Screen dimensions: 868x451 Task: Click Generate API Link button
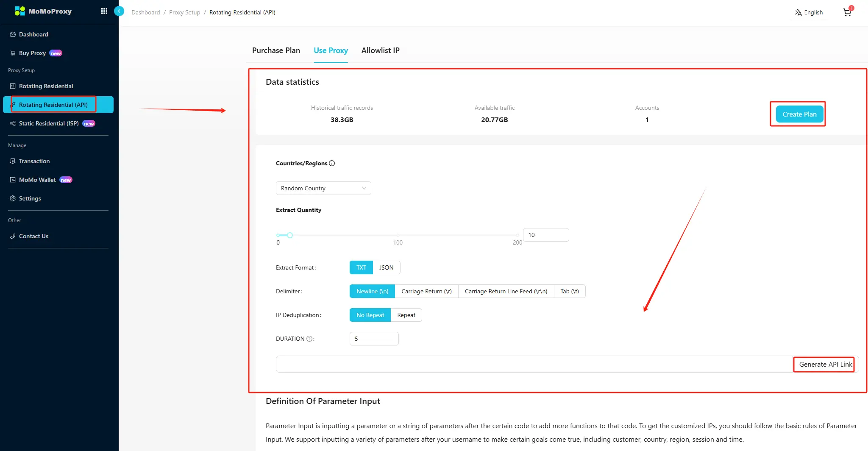pyautogui.click(x=825, y=364)
